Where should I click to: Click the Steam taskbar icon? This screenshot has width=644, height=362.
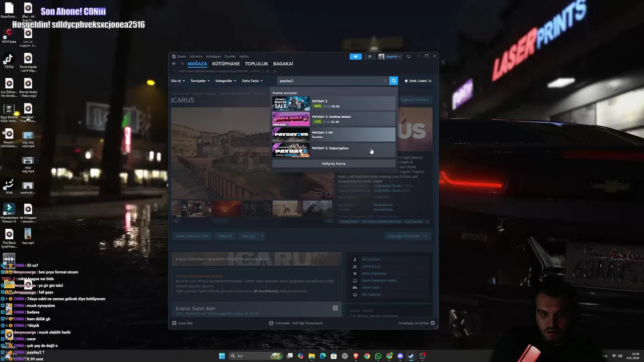(x=411, y=356)
